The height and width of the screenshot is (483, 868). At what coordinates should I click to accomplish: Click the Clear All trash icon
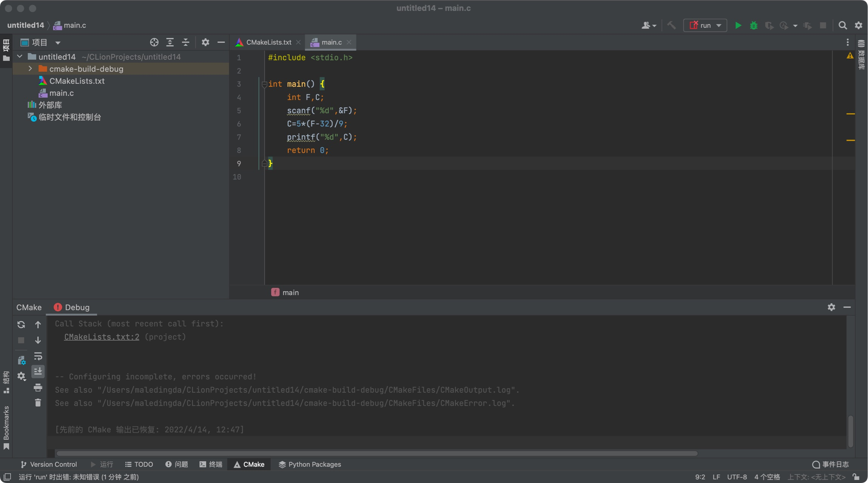(38, 403)
